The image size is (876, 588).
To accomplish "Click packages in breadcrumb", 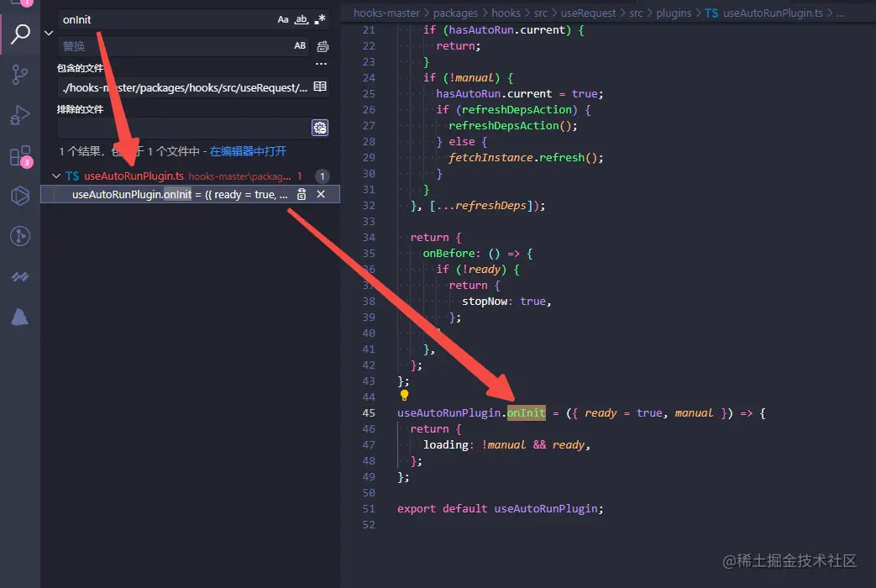I will tap(455, 13).
